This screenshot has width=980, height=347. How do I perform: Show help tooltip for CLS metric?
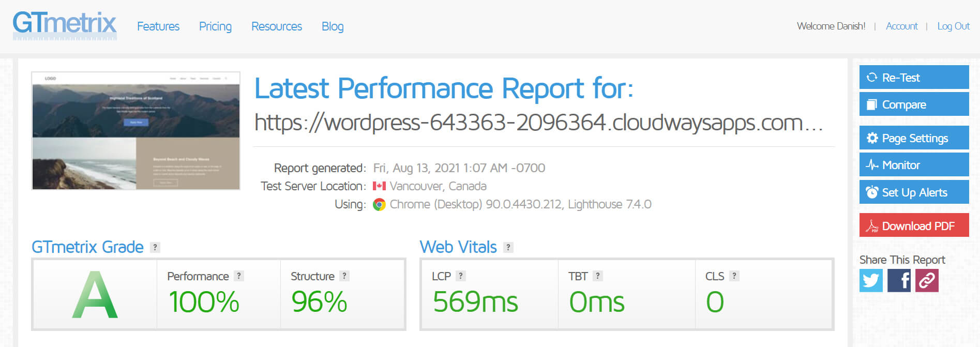tap(734, 276)
